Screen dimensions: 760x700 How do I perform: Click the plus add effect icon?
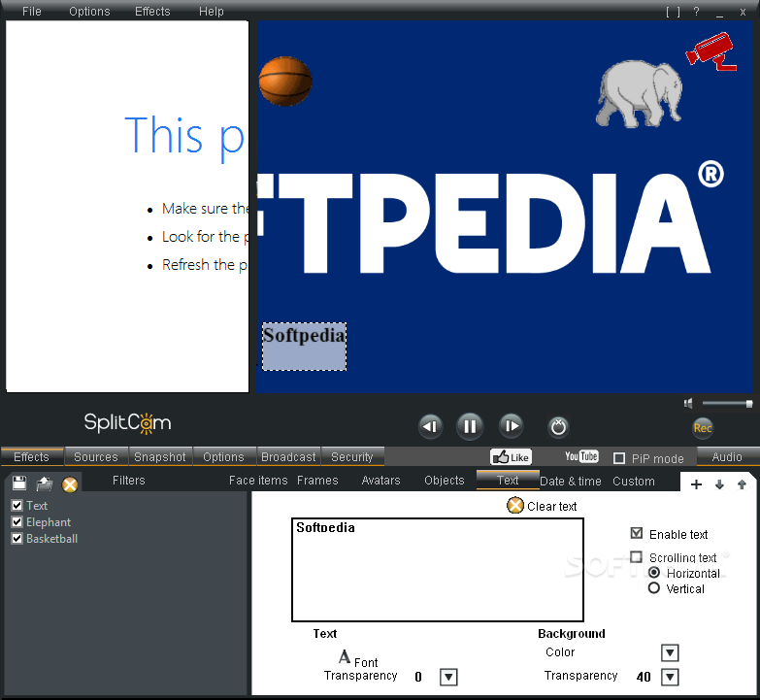(x=696, y=484)
